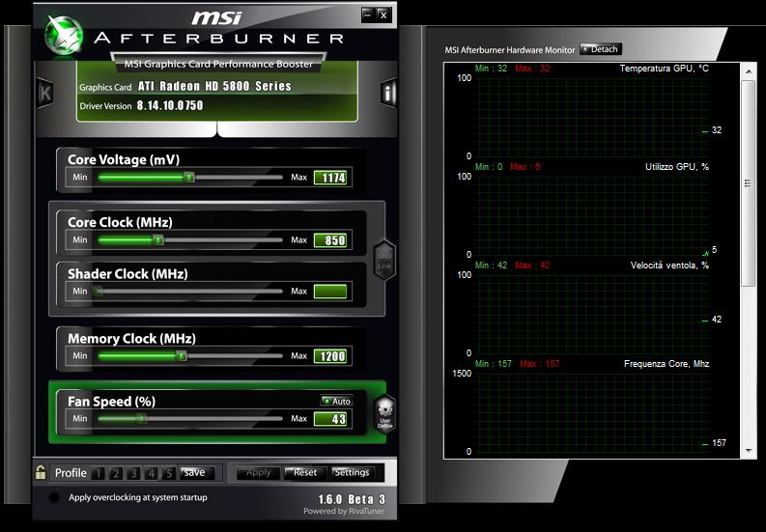Close the Afterburner window
Image resolution: width=766 pixels, height=532 pixels.
[x=384, y=14]
